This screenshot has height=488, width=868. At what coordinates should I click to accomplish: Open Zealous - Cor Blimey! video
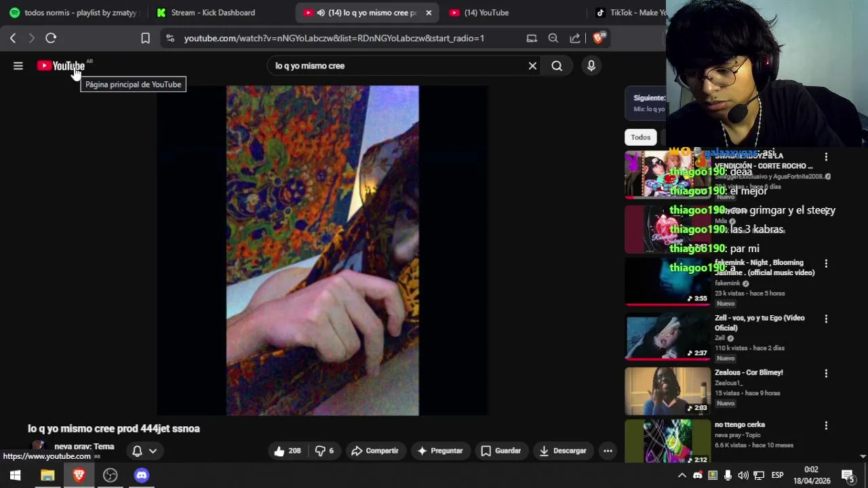[749, 372]
